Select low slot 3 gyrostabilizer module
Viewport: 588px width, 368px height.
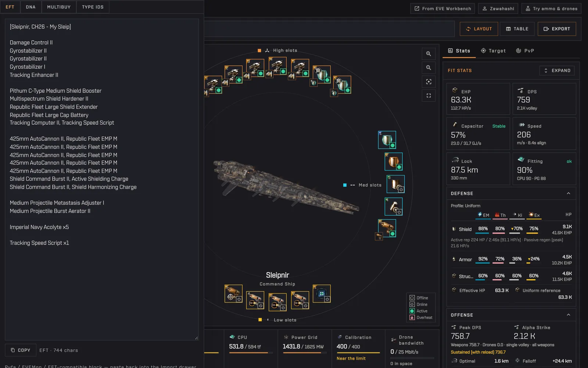coord(277,302)
